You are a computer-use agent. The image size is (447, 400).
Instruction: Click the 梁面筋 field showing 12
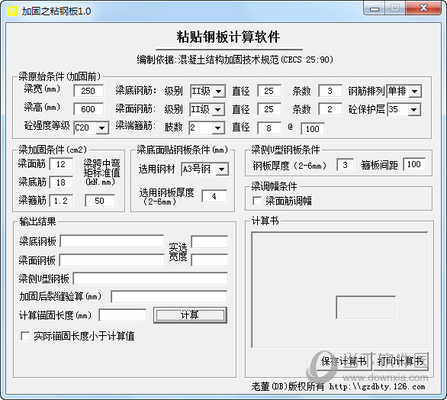pos(61,164)
